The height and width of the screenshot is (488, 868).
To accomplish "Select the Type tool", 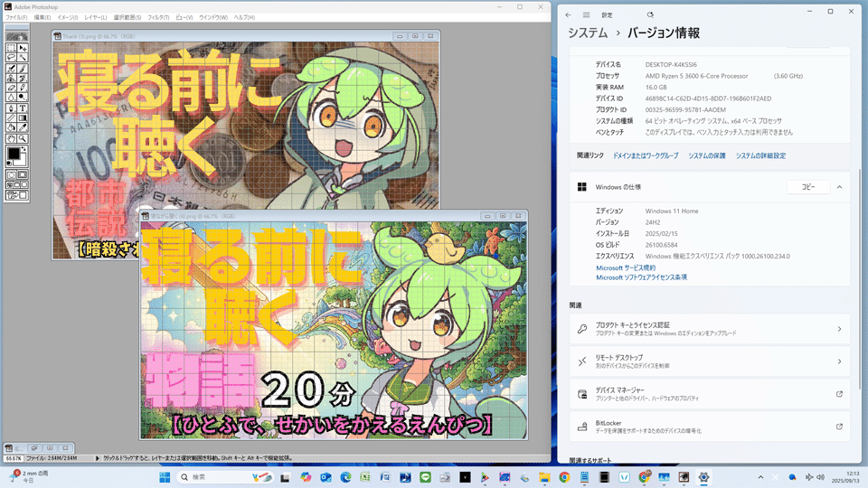I will 23,108.
